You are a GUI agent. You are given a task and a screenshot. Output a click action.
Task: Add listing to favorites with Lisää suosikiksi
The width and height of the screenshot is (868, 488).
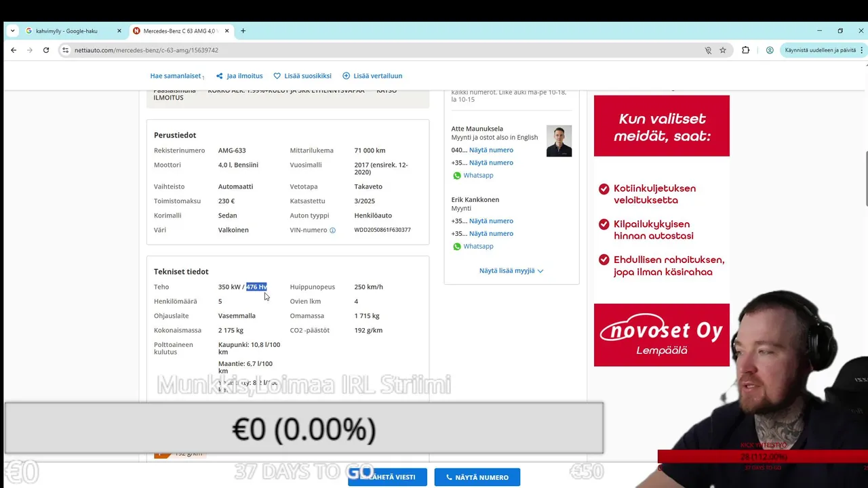[302, 76]
